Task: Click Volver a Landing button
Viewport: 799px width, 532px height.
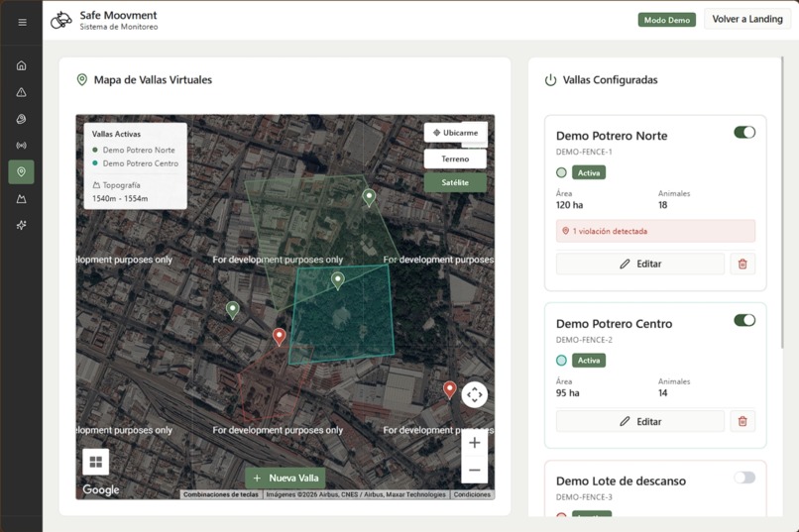Action: (747, 19)
